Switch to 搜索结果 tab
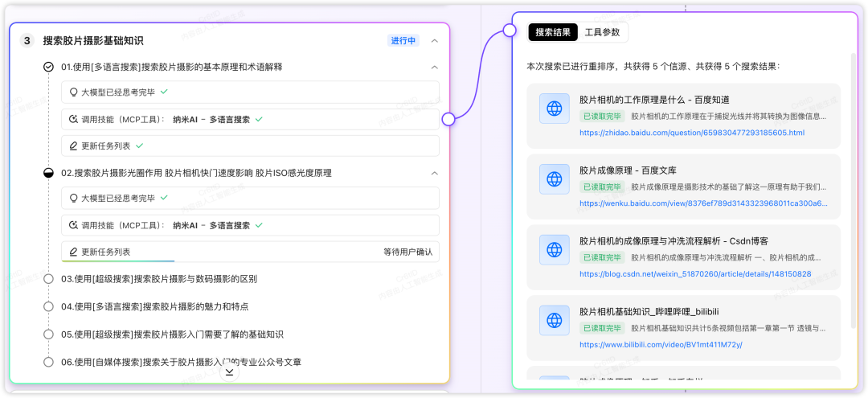Image resolution: width=868 pixels, height=398 pixels. 552,32
